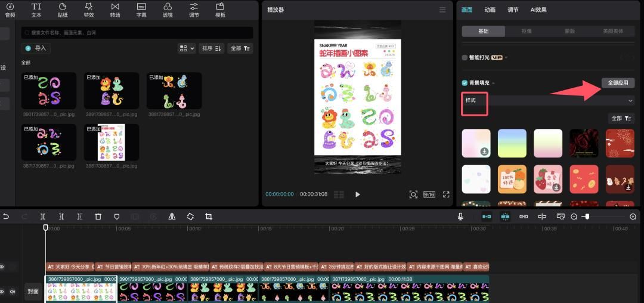The image size is (644, 303).
Task: Toggle the clip linkage button
Action: pos(524,217)
